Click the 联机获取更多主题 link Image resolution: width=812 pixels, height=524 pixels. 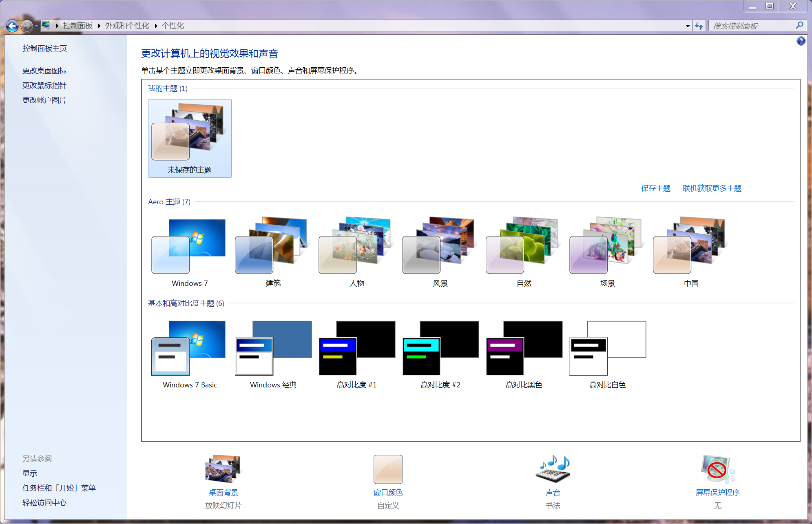click(712, 188)
